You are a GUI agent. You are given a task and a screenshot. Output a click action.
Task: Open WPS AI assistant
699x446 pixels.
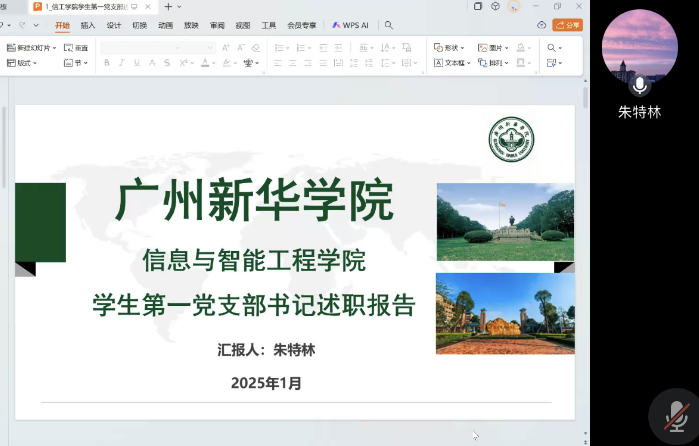click(350, 25)
